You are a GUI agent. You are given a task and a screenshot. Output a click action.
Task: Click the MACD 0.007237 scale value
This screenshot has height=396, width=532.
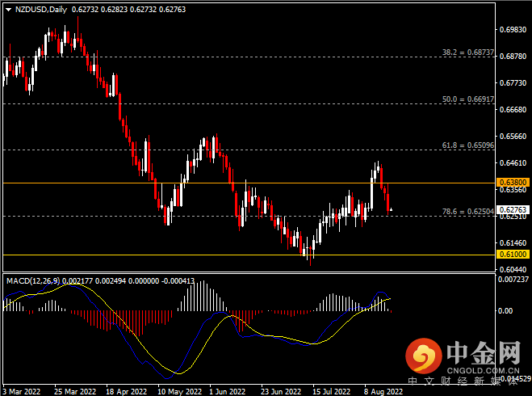pyautogui.click(x=513, y=279)
